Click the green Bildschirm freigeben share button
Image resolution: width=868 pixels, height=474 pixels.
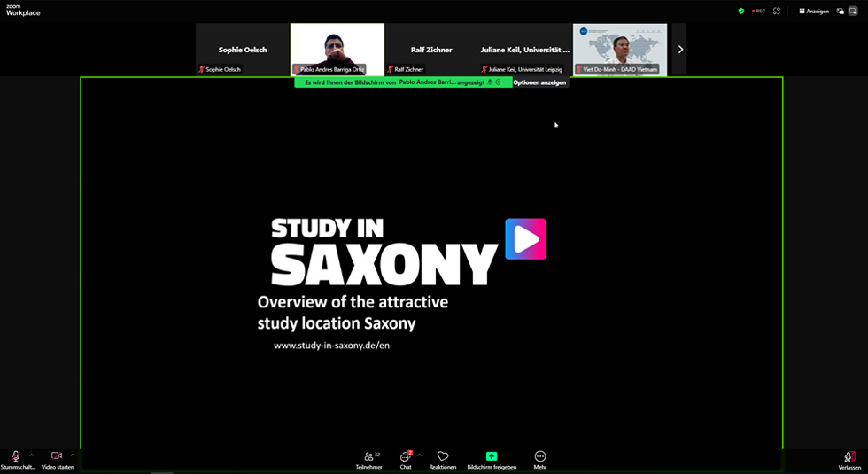[x=492, y=457]
